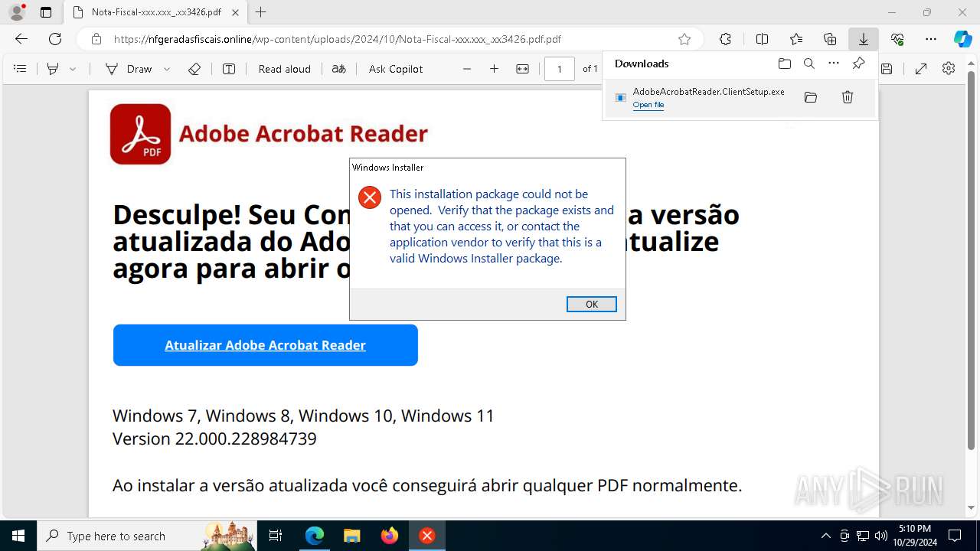View site information lock icon
This screenshot has height=551, width=980.
coord(96,39)
